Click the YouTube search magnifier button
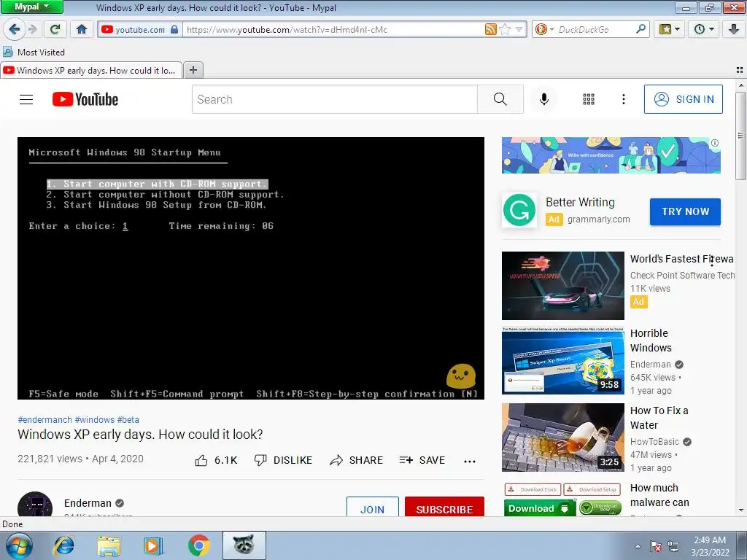 click(x=500, y=99)
